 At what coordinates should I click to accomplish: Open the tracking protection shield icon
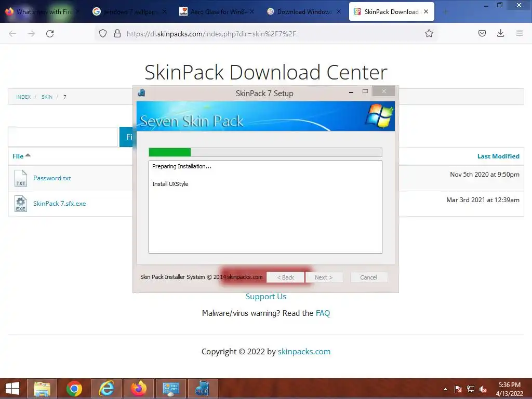(x=103, y=34)
